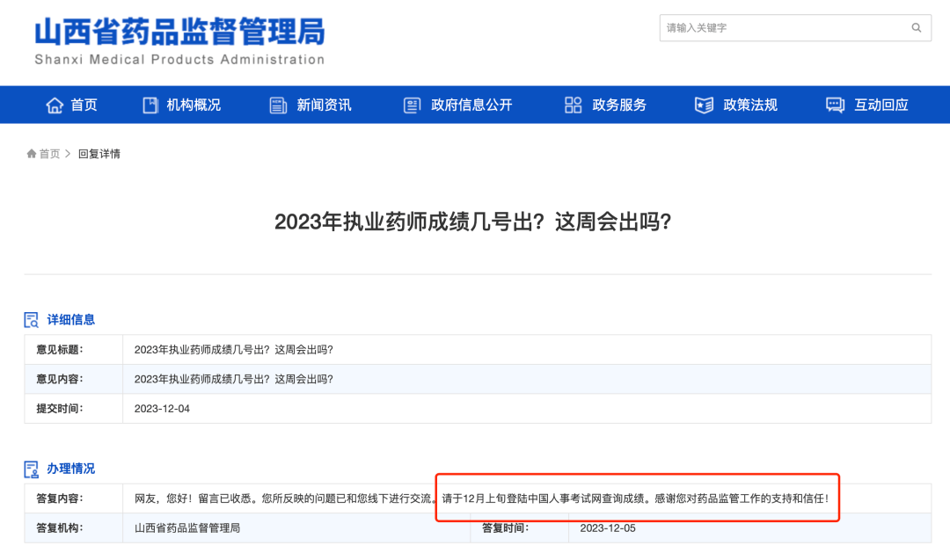Viewport: 950px width, 560px height.
Task: Click the 政策法规 star-book icon
Action: [x=704, y=105]
